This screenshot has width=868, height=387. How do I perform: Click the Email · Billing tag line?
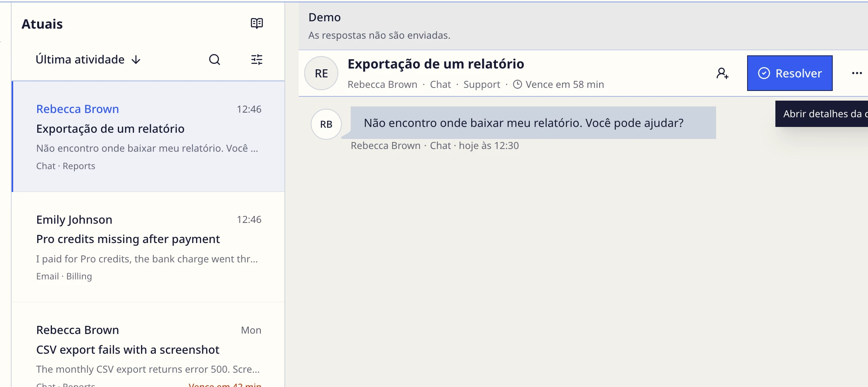click(64, 276)
